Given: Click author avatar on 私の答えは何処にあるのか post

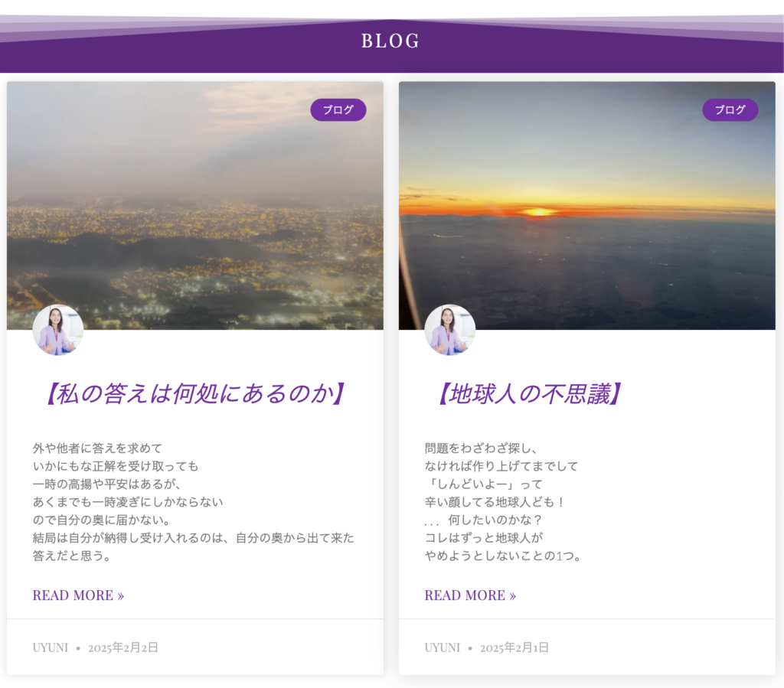Looking at the screenshot, I should click(x=58, y=330).
